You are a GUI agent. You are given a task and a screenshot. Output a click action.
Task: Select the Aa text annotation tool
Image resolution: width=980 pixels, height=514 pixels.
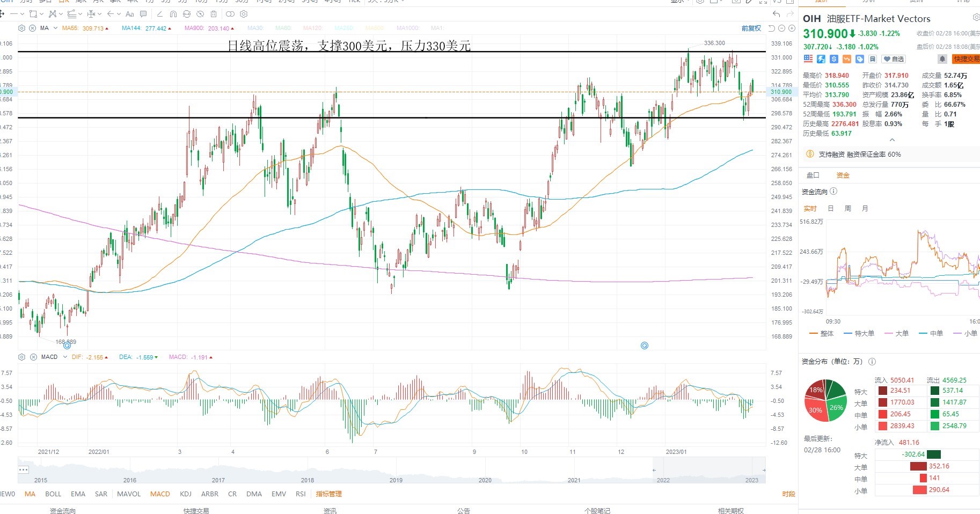(x=130, y=14)
